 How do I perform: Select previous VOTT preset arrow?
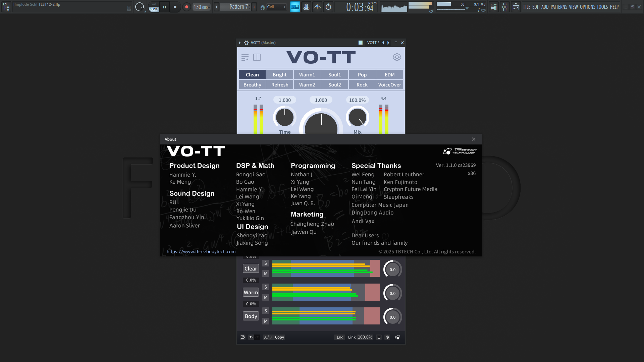pos(383,43)
